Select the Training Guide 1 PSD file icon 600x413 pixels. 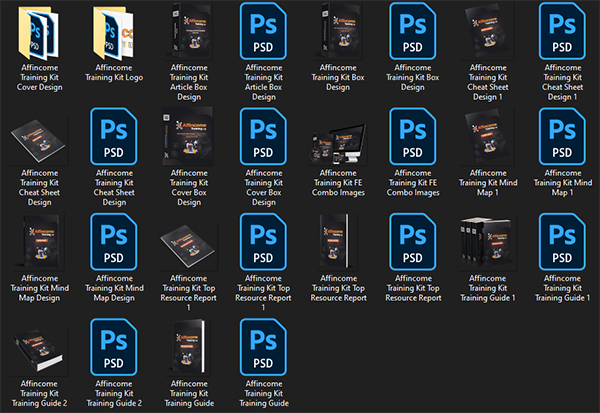(562, 242)
